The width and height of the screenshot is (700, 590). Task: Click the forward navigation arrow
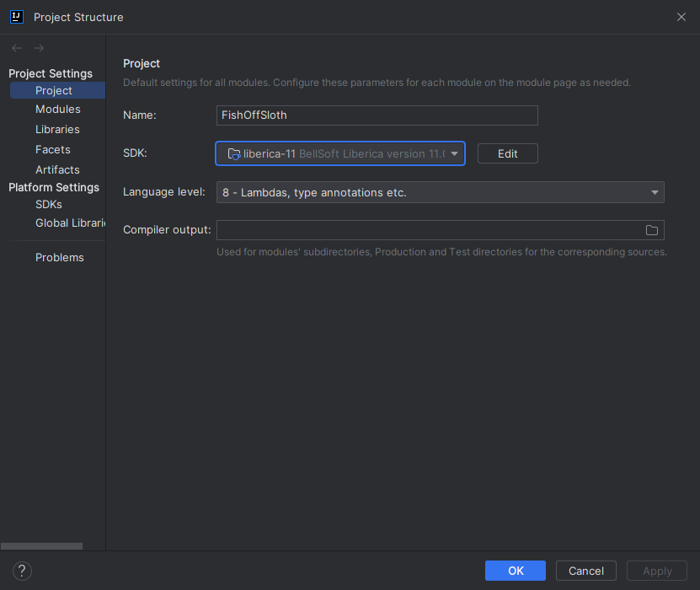pos(38,48)
